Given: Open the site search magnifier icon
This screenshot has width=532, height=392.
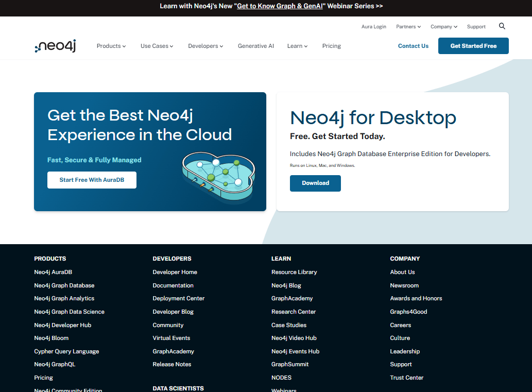Looking at the screenshot, I should (502, 26).
